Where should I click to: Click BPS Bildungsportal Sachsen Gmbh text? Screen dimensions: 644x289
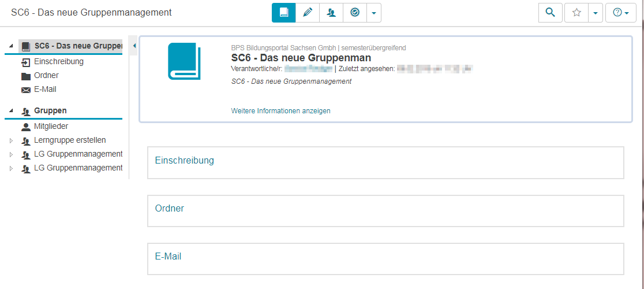tap(283, 48)
